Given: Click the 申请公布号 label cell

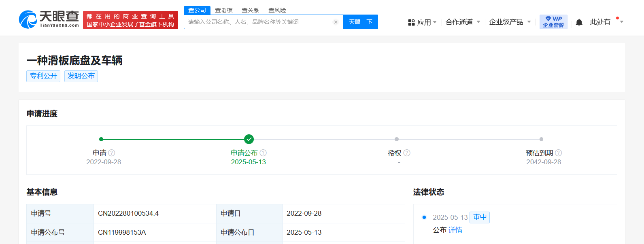Looking at the screenshot, I should pos(60,232).
